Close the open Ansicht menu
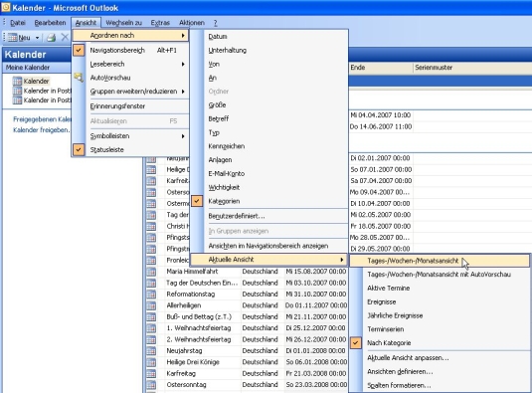This screenshot has width=532, height=393. [86, 23]
